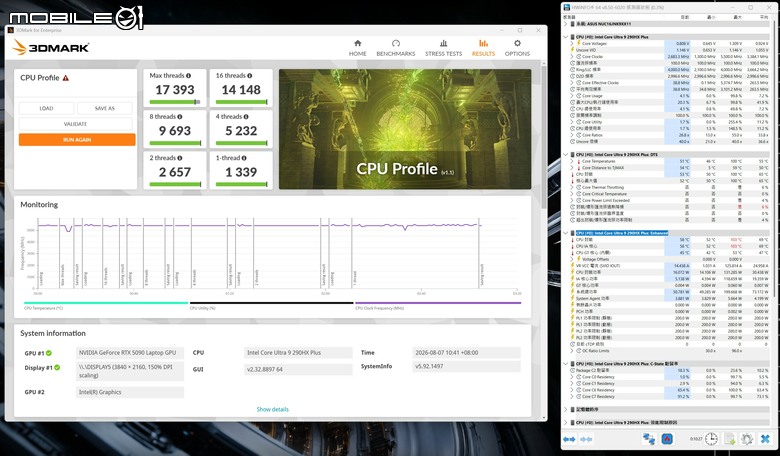Collapse the CPU DTS section in HWiNFO

click(x=566, y=155)
